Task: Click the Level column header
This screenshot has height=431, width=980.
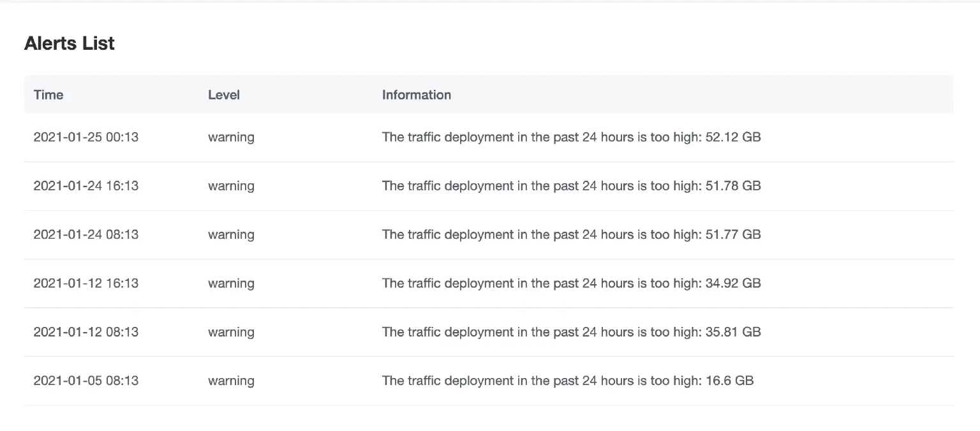Action: pos(223,95)
